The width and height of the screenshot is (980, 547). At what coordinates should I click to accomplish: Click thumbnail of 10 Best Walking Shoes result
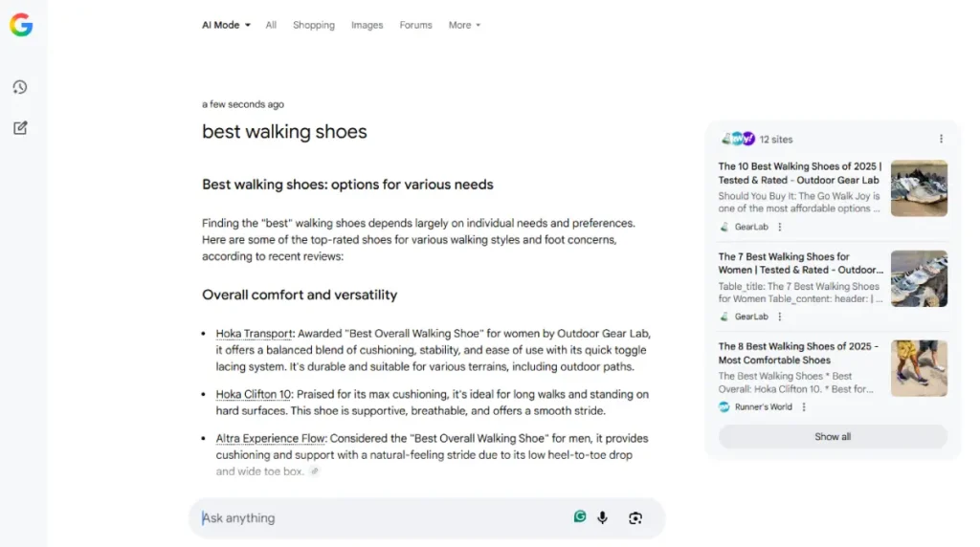[919, 188]
